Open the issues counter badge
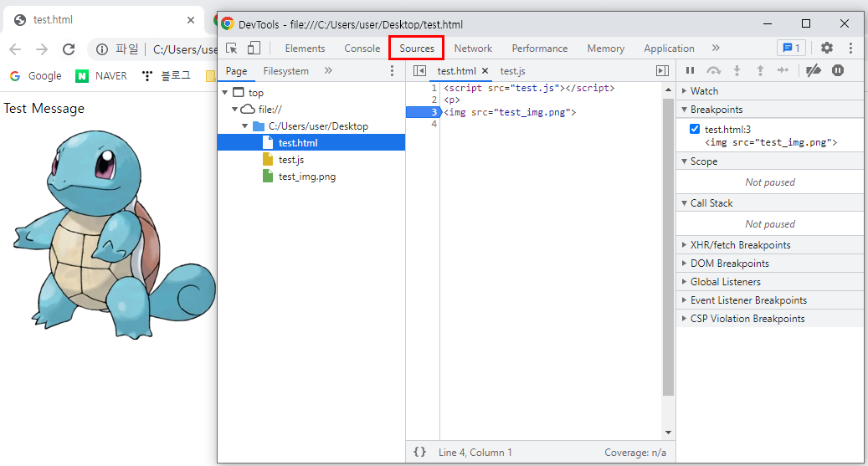This screenshot has width=868, height=466. pos(791,49)
